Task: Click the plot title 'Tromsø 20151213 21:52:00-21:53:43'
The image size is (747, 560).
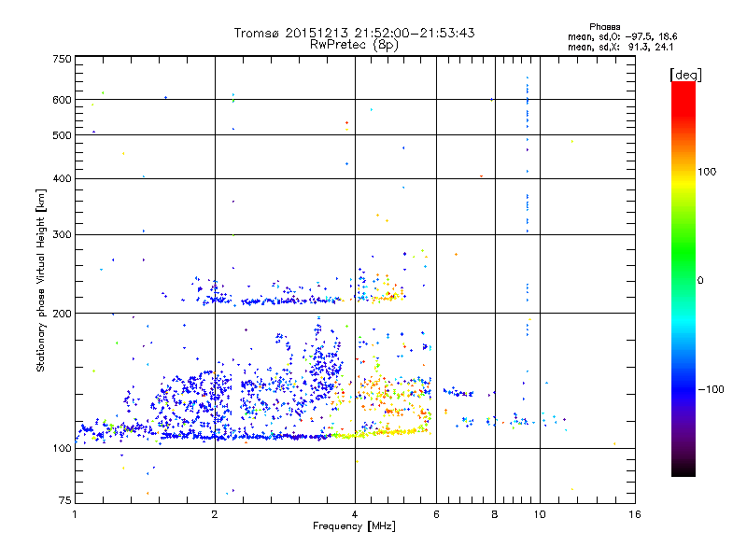Action: pyautogui.click(x=354, y=33)
